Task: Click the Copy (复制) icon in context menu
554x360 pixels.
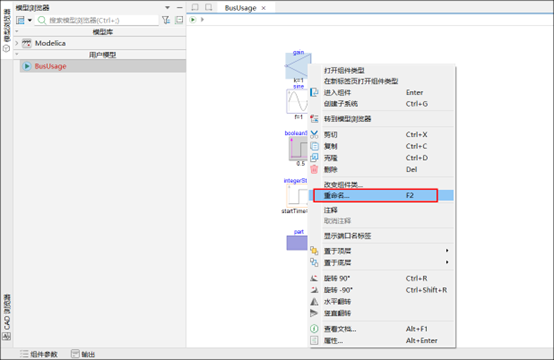Action: coord(314,146)
